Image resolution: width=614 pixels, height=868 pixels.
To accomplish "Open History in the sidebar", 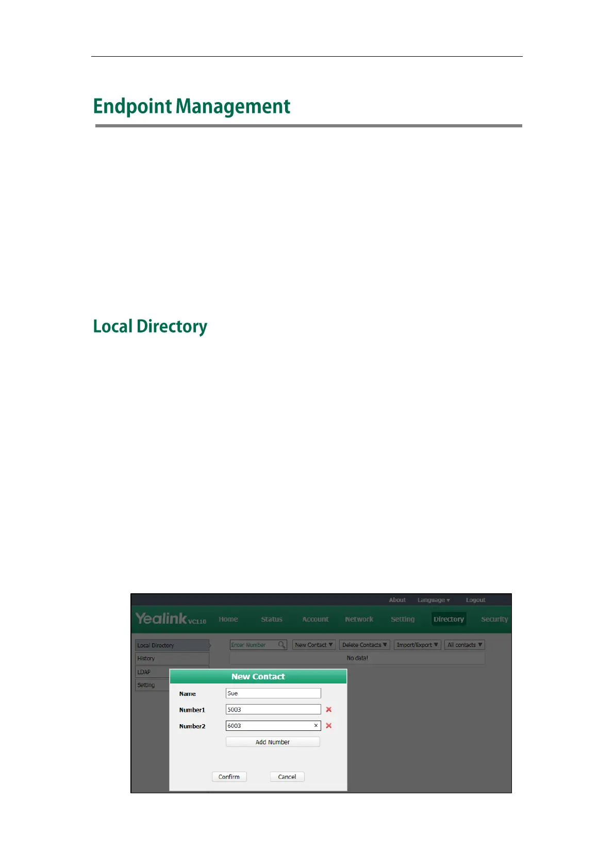I will [x=172, y=658].
